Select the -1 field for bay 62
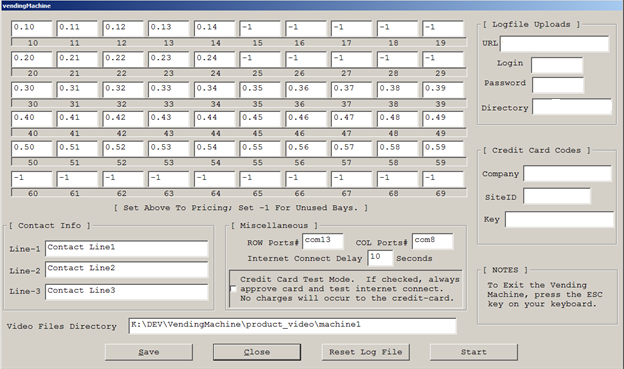 [x=123, y=179]
